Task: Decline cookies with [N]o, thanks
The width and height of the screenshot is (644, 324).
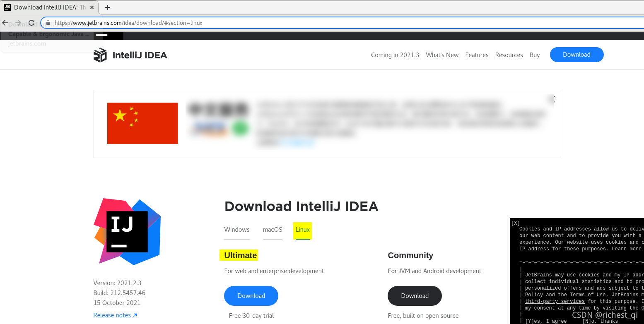Action: (600, 321)
